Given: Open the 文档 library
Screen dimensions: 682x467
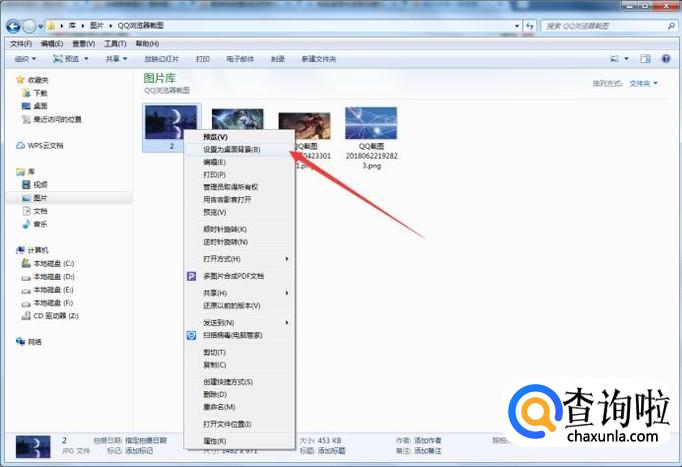Looking at the screenshot, I should pyautogui.click(x=35, y=211).
